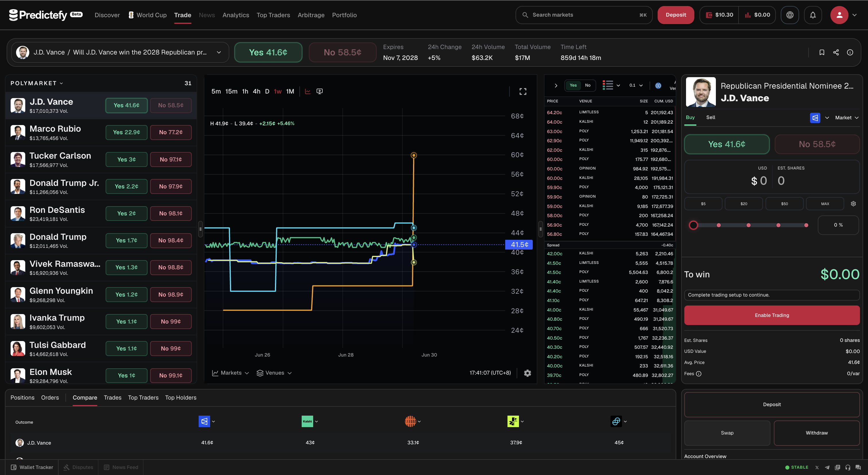Open the 0.1 price grouping dropdown

[x=636, y=85]
